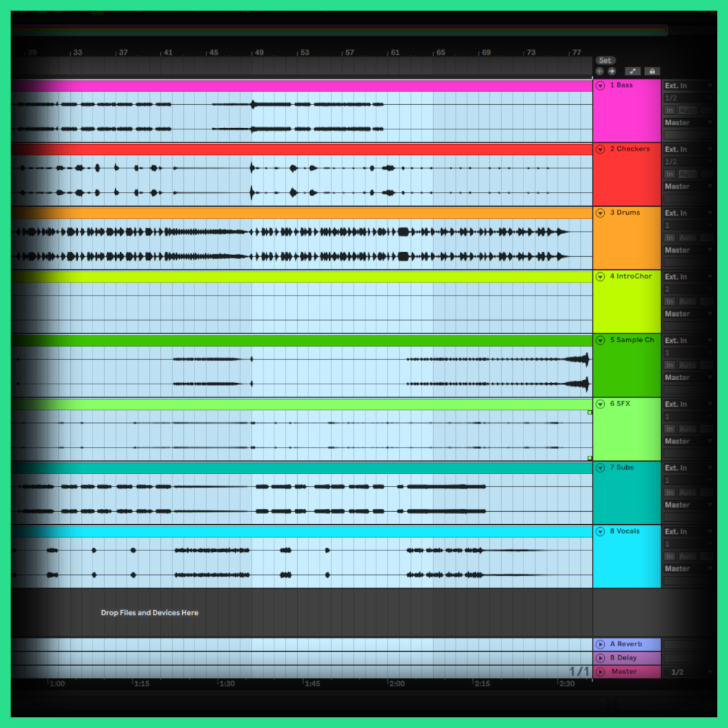This screenshot has width=728, height=728.
Task: Unfold the A Reverb return track
Action: 601,644
